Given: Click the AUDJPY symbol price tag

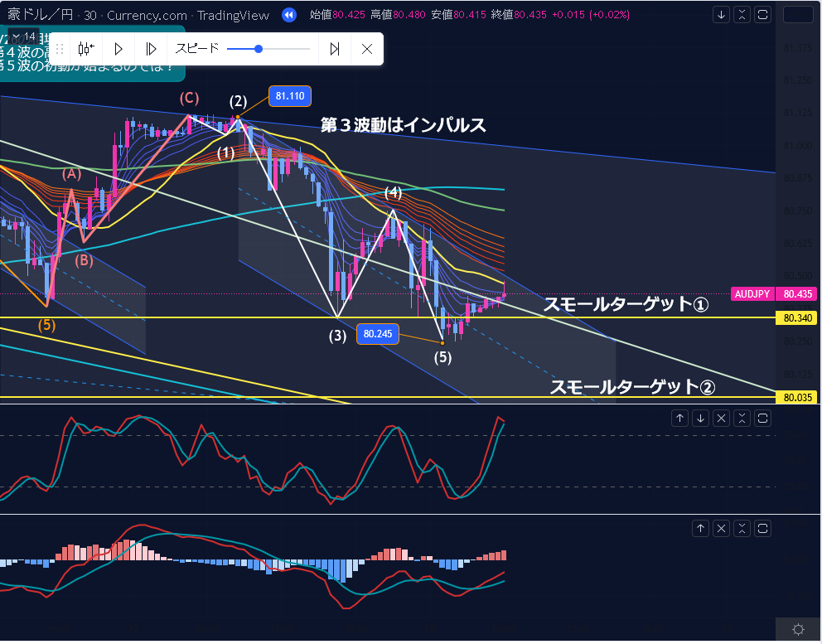Looking at the screenshot, I should 752,293.
